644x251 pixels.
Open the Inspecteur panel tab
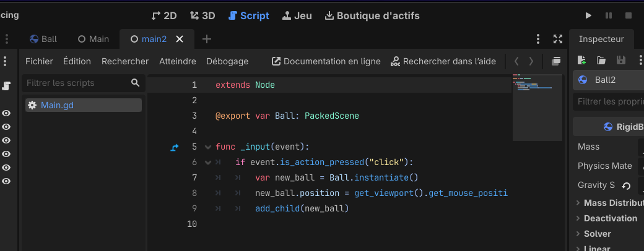coord(601,39)
